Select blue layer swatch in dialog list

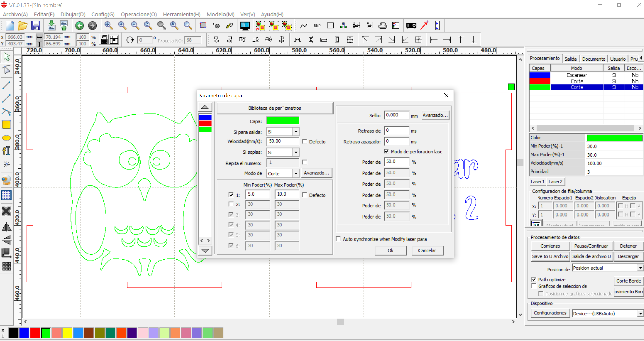[x=205, y=117]
